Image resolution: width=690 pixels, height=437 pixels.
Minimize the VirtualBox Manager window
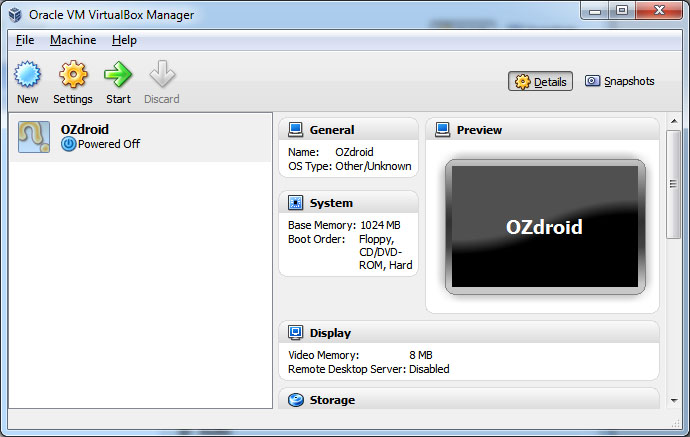[595, 11]
